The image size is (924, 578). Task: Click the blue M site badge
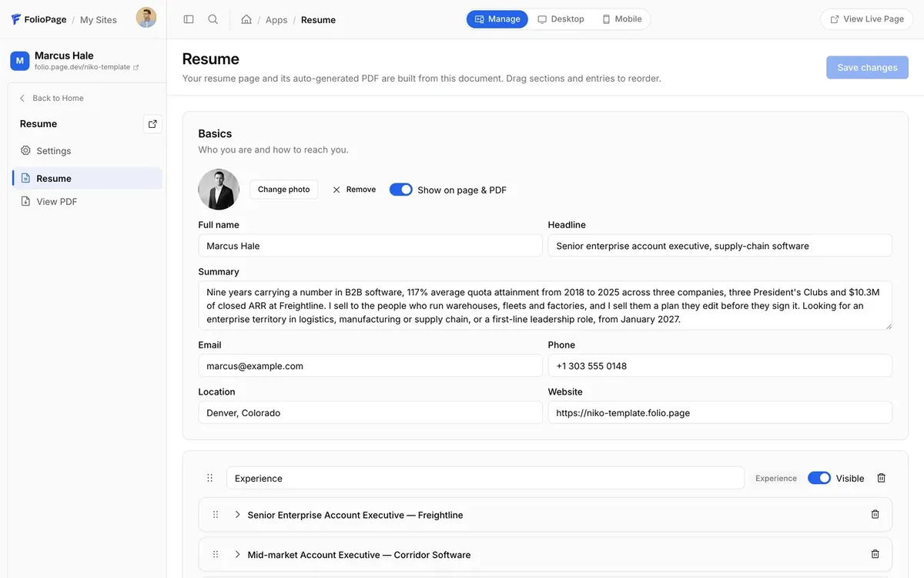tap(20, 60)
